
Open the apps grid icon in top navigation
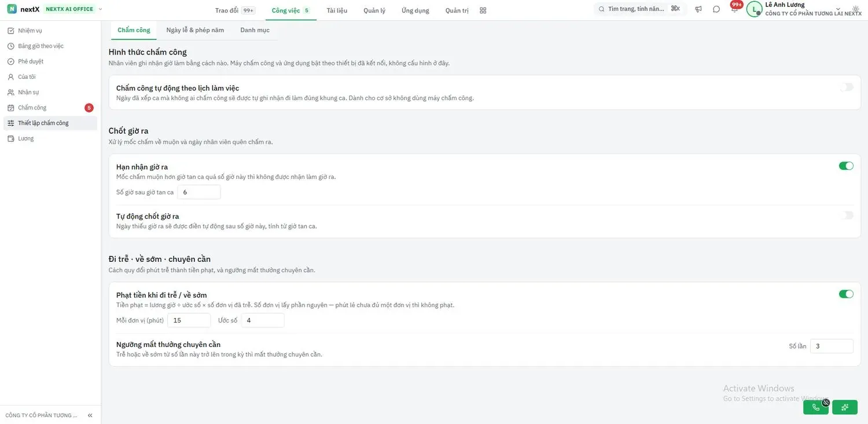(483, 10)
